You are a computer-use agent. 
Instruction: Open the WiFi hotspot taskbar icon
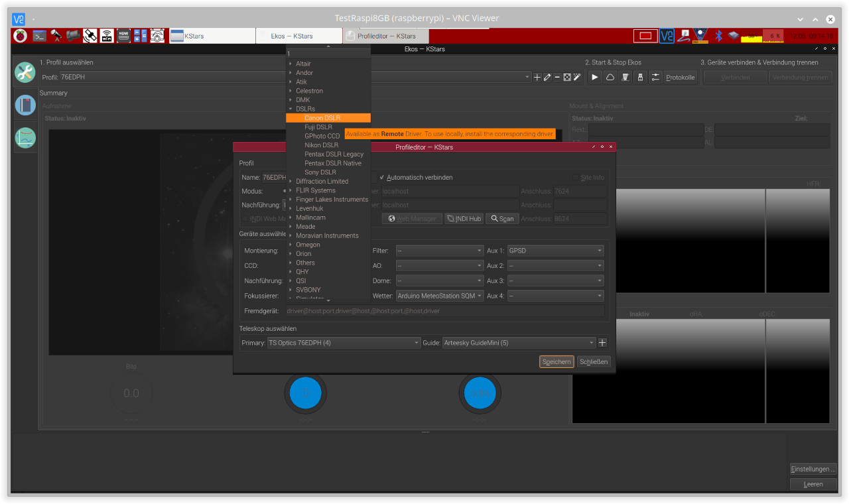[x=107, y=36]
